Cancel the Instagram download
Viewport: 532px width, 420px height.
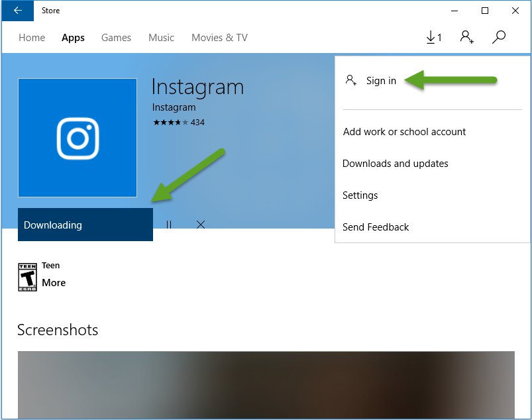(201, 225)
